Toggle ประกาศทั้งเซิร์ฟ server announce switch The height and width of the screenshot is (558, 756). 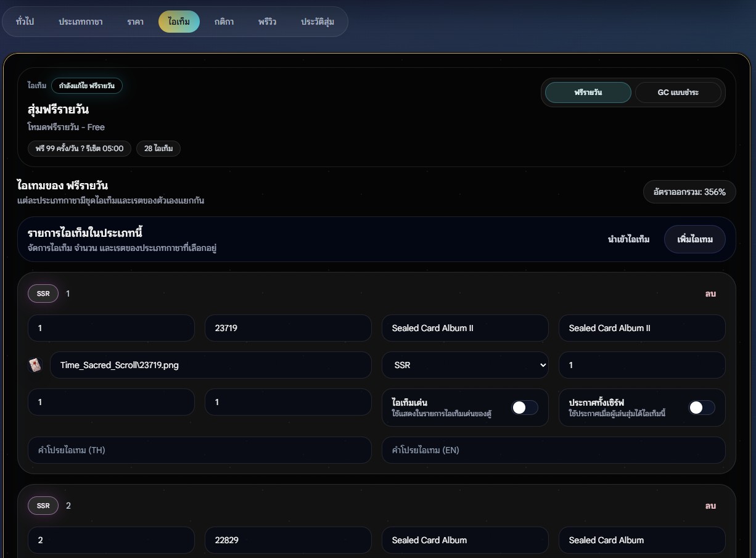point(702,408)
